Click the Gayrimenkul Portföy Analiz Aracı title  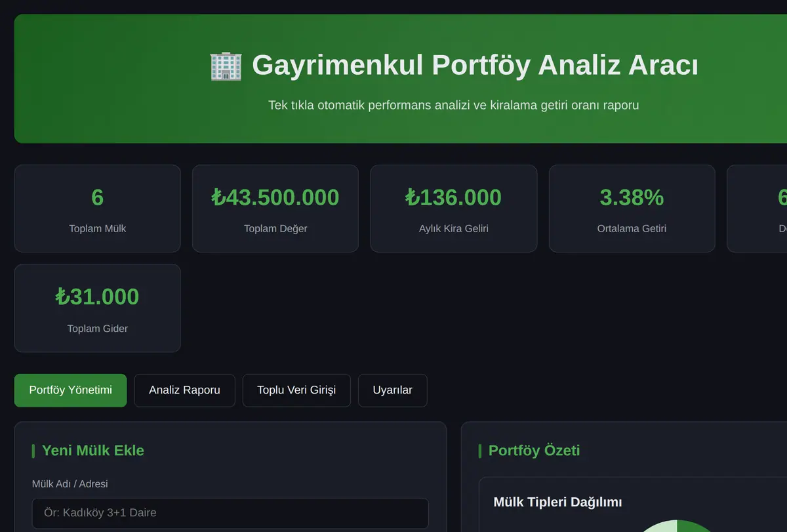475,66
